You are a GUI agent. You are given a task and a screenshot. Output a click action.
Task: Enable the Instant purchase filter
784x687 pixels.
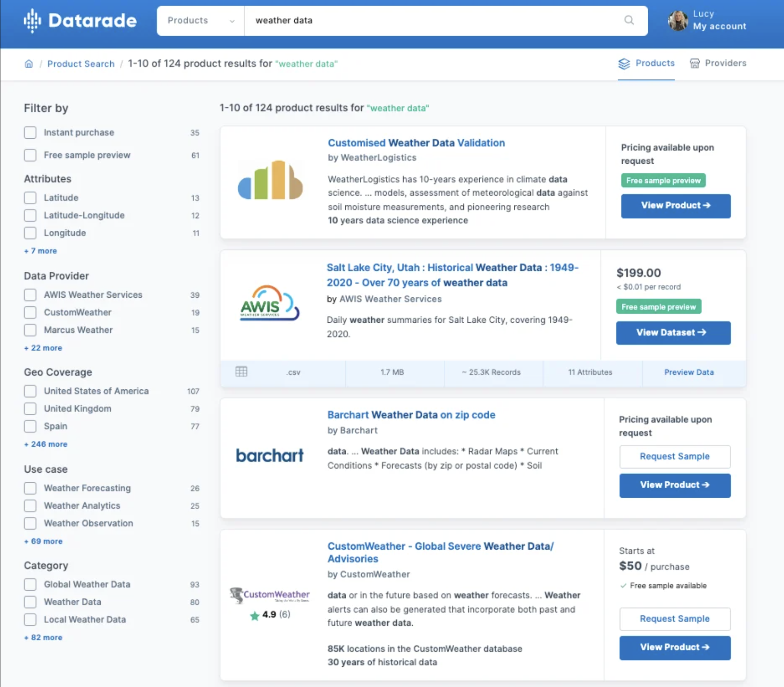(x=30, y=133)
